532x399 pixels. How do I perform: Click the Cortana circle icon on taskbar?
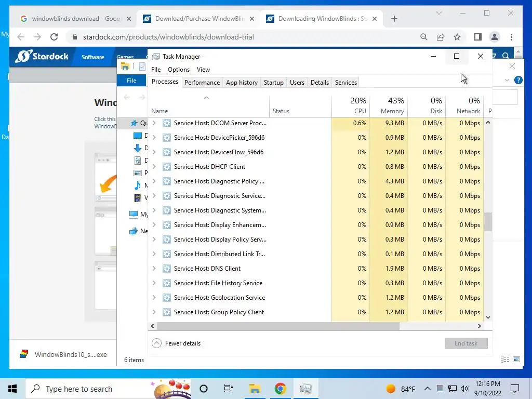[204, 389]
